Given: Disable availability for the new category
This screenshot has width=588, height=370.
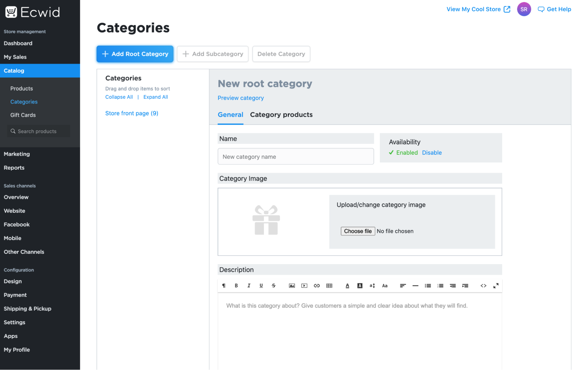Looking at the screenshot, I should (432, 153).
